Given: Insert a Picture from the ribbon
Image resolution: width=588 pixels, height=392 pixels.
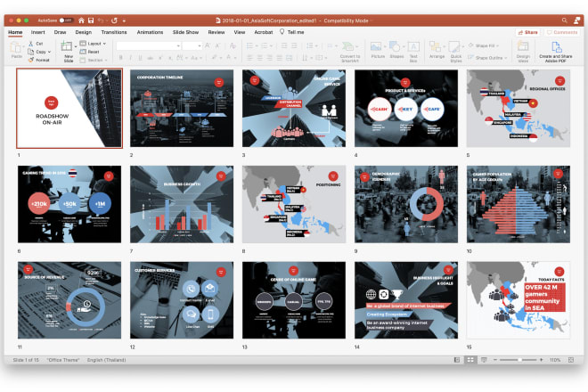Looking at the screenshot, I should coord(378,50).
